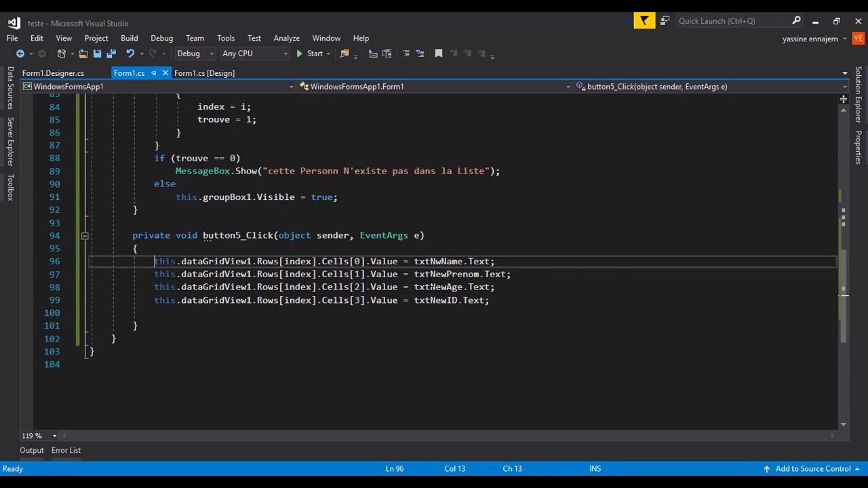This screenshot has width=868, height=488.
Task: Expand the Data Sources side tab
Action: click(x=10, y=88)
